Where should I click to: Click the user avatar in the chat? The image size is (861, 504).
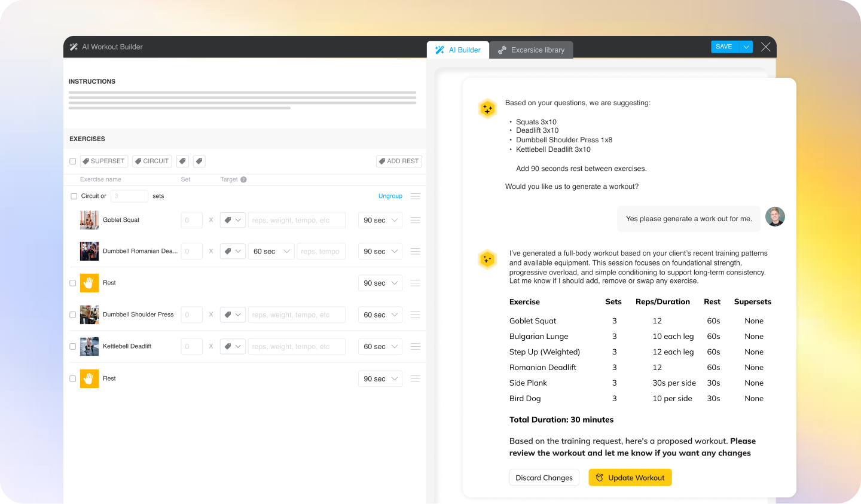pyautogui.click(x=775, y=217)
